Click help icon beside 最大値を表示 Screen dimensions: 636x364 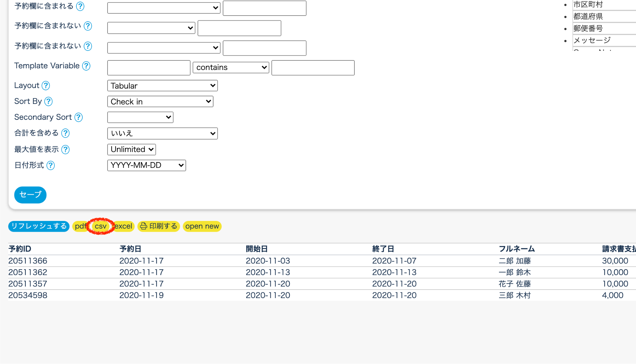click(66, 149)
